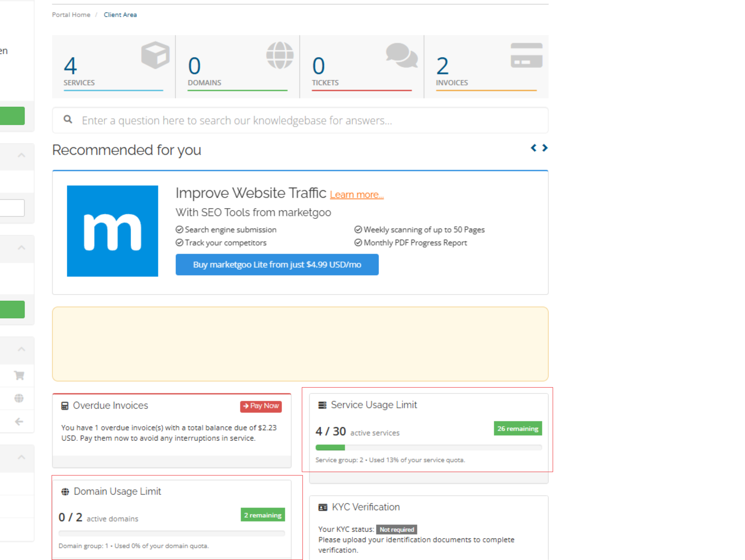Click the shopping cart icon in sidebar
The image size is (745, 560).
point(19,375)
